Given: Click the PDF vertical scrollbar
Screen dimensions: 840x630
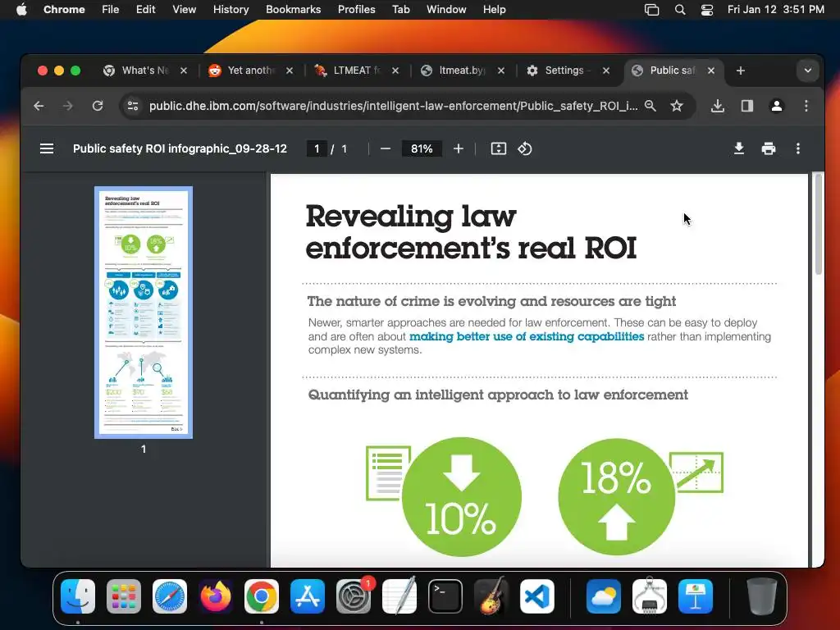Looking at the screenshot, I should pyautogui.click(x=818, y=224).
